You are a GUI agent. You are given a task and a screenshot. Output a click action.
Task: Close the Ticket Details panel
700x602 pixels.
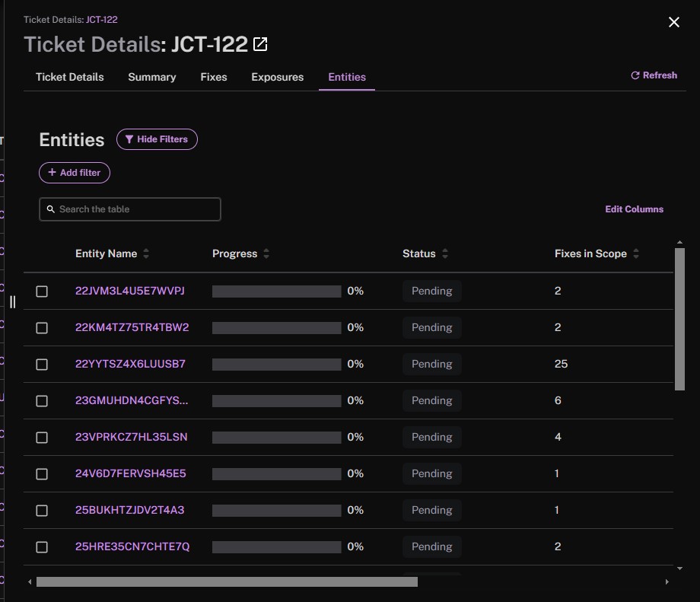673,22
